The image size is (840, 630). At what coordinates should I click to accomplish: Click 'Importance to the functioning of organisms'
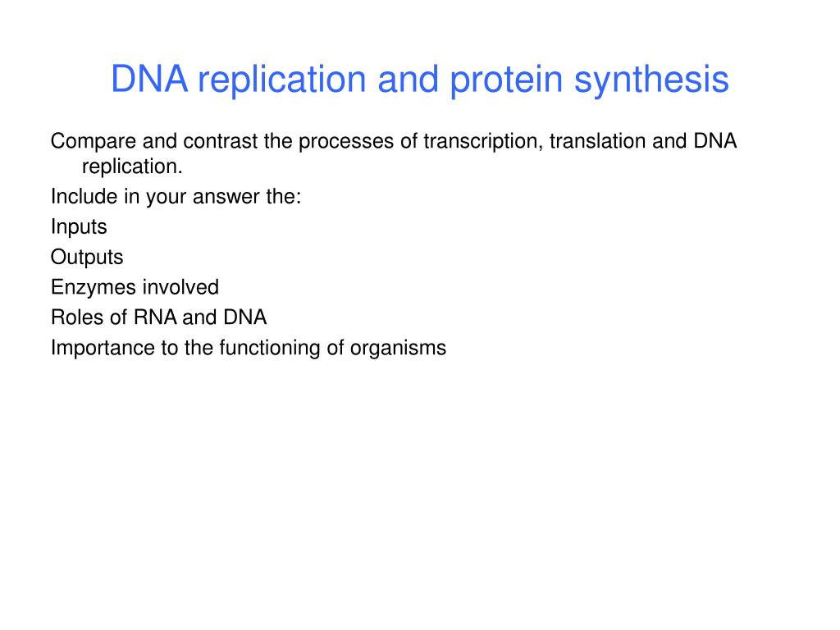[249, 348]
